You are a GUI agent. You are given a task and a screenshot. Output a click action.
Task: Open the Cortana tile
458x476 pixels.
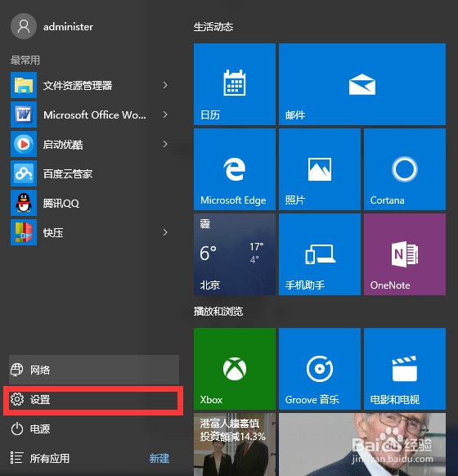(405, 169)
